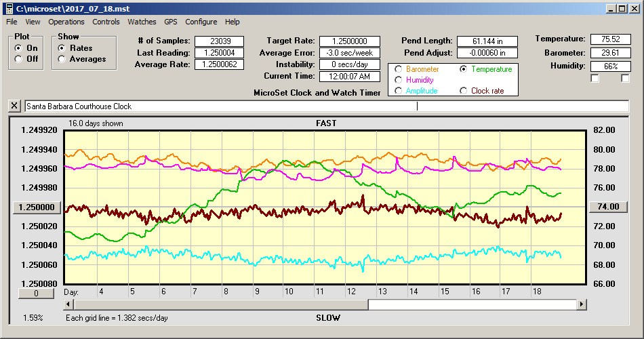Open the GPS menu

[170, 22]
